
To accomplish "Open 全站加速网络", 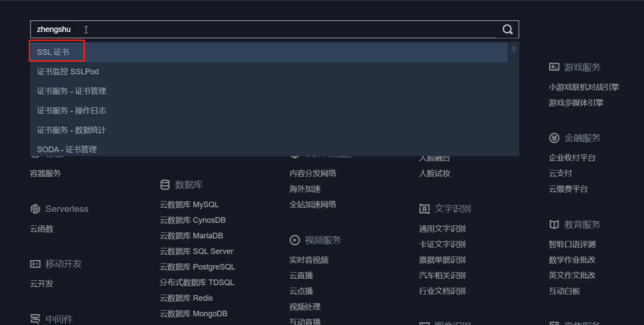I will [313, 205].
